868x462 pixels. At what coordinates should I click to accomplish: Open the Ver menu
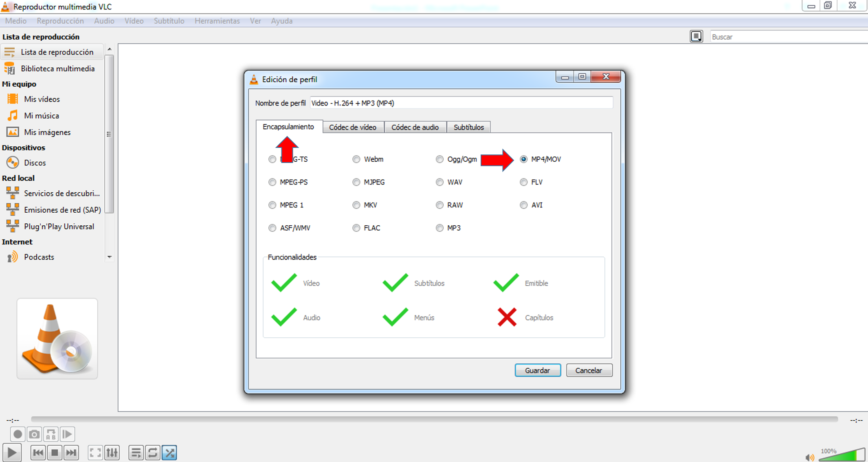pyautogui.click(x=255, y=21)
